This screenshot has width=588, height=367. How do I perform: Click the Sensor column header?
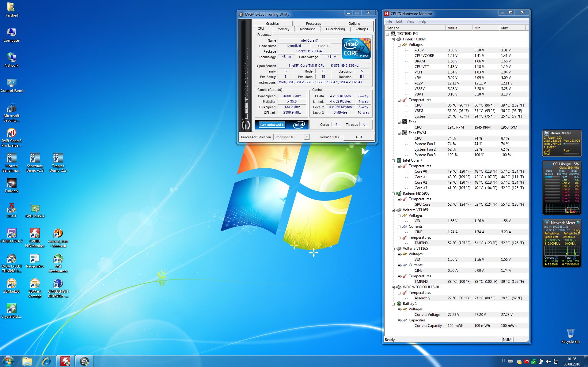(415, 28)
